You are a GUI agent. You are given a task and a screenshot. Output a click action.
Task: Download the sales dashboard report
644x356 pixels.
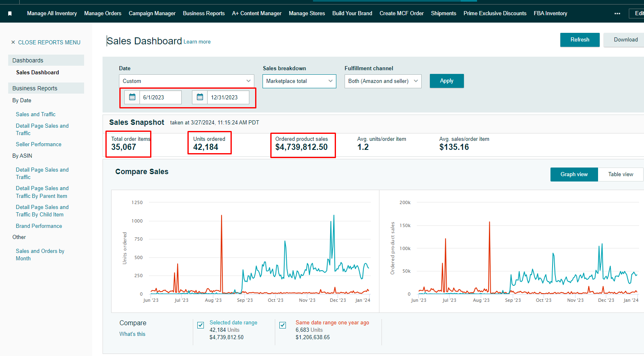(625, 40)
